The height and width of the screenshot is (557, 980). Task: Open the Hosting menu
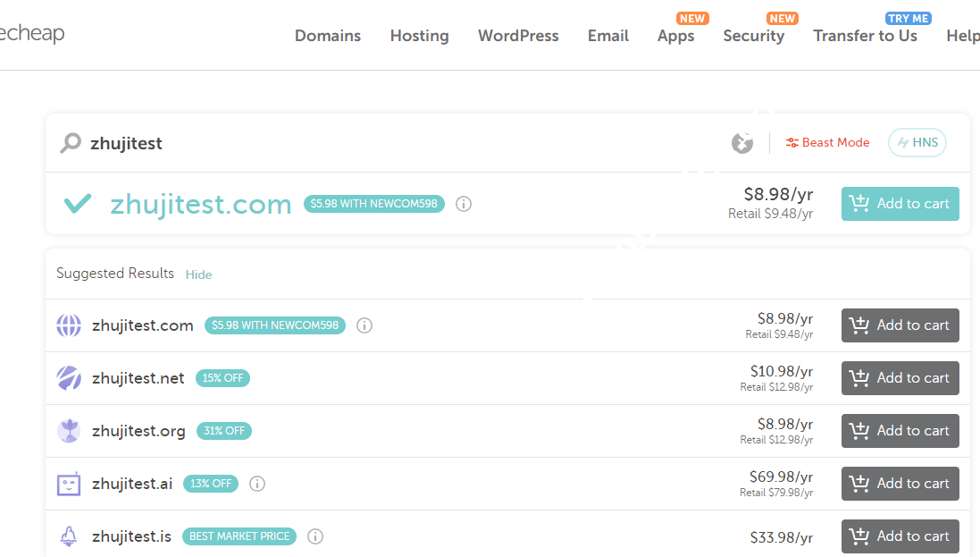(x=419, y=36)
